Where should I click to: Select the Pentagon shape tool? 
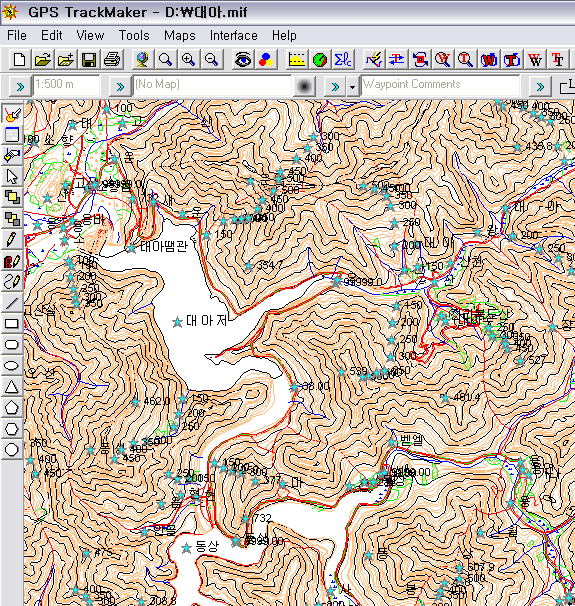12,407
